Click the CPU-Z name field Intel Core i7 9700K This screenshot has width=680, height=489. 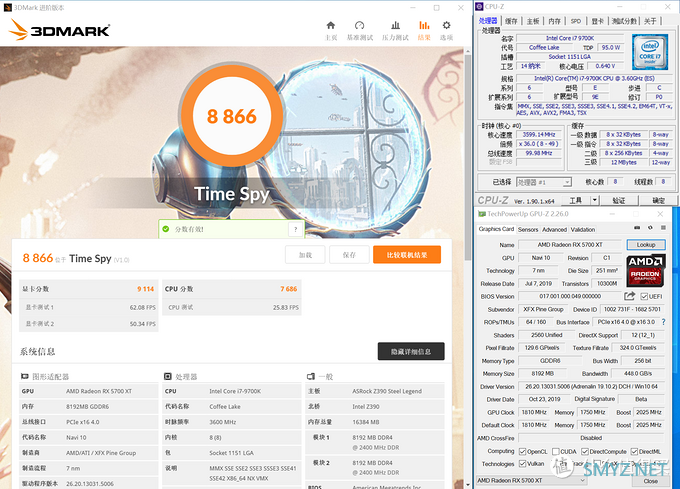coord(570,38)
